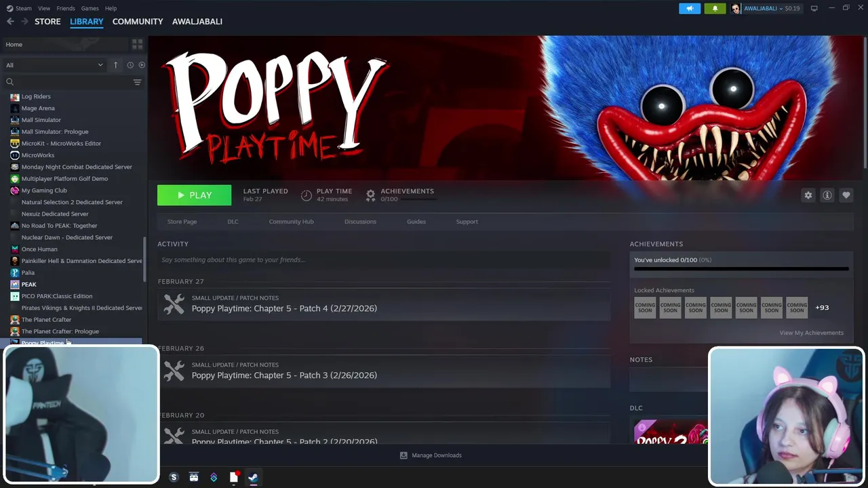Viewport: 868px width, 488px height.
Task: Add Poppy Playtime to favorites heart icon
Action: 846,195
